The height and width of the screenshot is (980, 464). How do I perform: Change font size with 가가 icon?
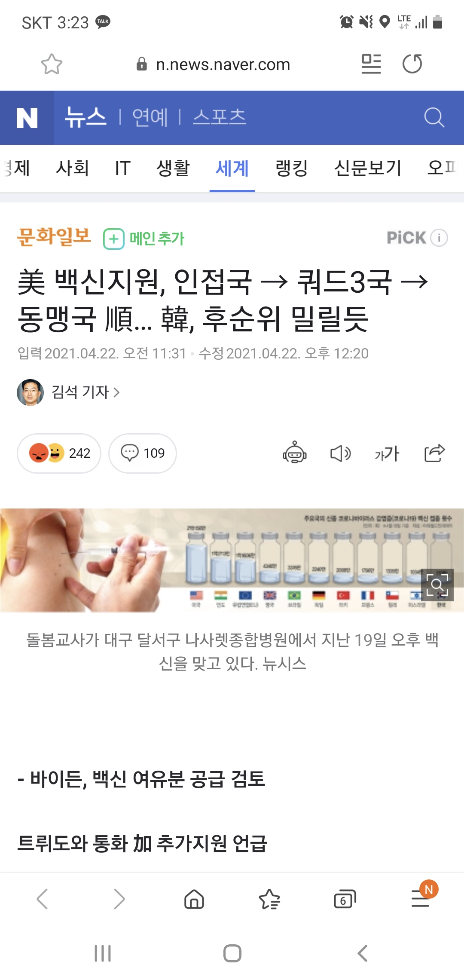click(387, 453)
